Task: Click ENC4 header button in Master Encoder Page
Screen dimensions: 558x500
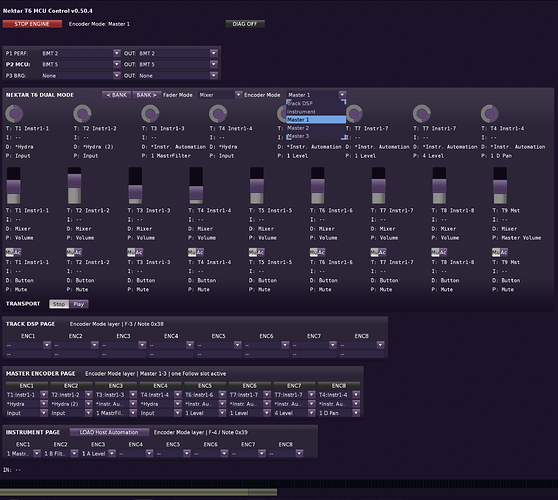Action: click(x=160, y=385)
